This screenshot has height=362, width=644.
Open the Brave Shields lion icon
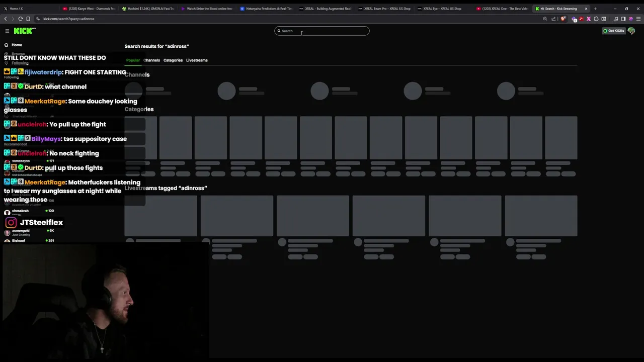[562, 19]
